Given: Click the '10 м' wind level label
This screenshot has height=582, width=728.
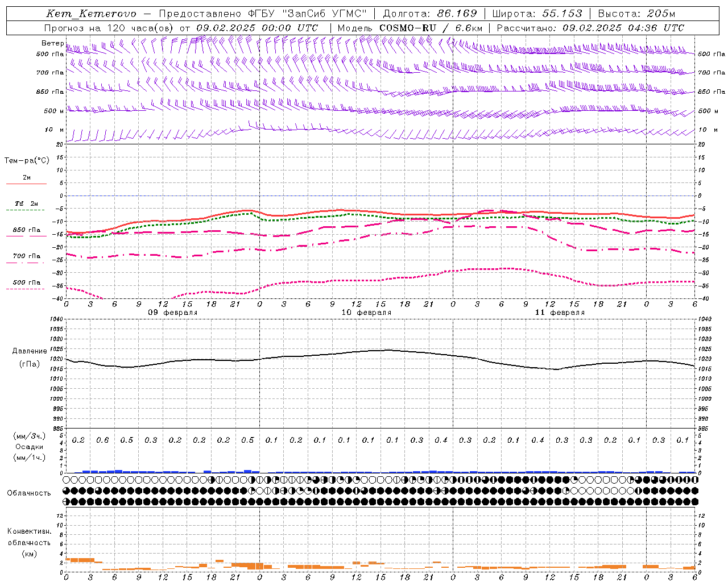Looking at the screenshot, I should (x=55, y=130).
